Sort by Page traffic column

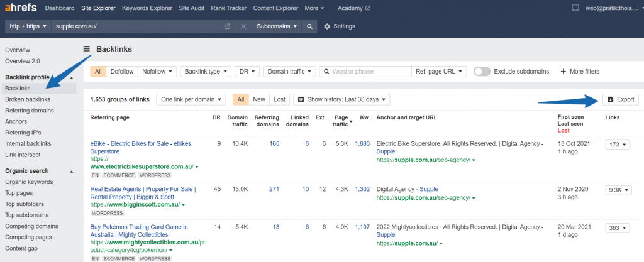click(x=343, y=121)
